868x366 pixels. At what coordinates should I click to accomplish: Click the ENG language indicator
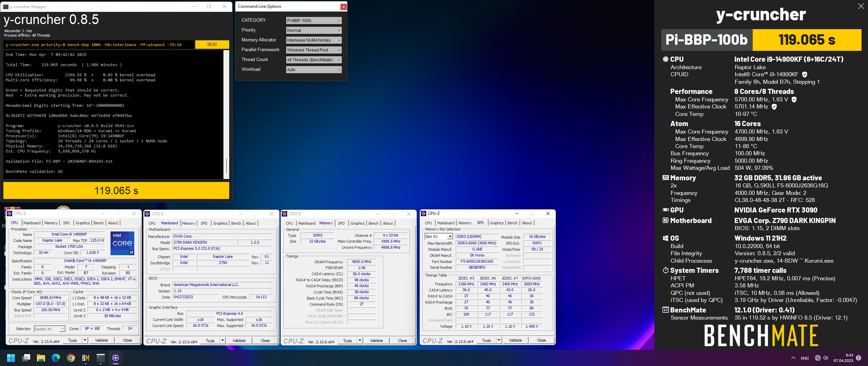[x=805, y=358]
